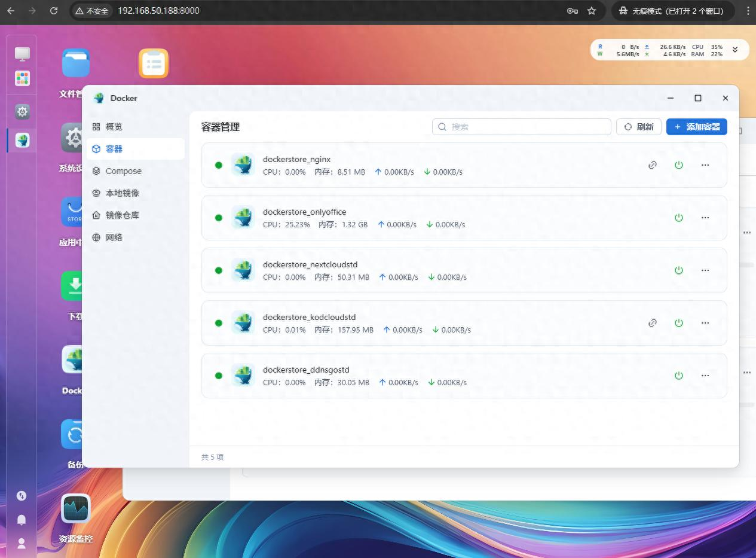
Task: Click 不安全 site security indicator
Action: 92,11
